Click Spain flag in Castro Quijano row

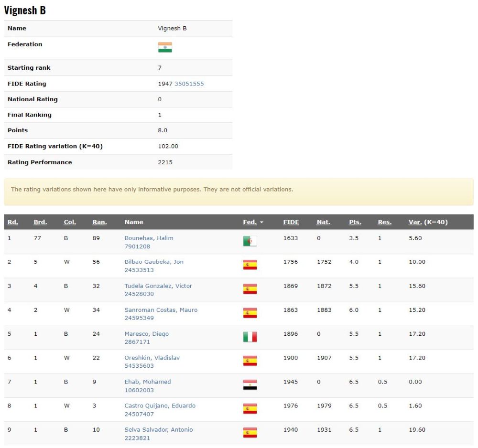250,409
